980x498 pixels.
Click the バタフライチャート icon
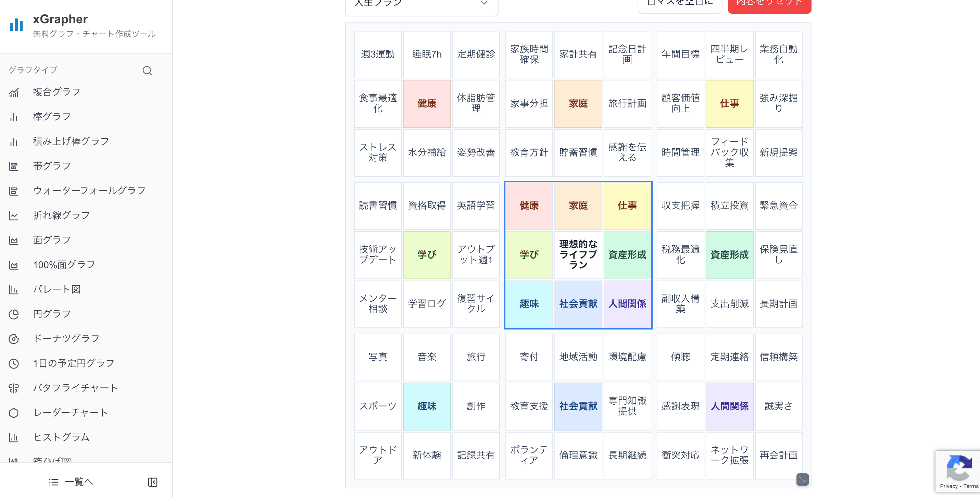[x=14, y=388]
